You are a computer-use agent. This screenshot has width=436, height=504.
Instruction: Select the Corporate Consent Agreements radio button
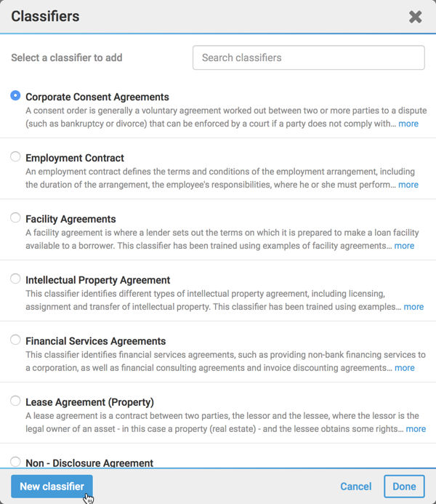15,95
